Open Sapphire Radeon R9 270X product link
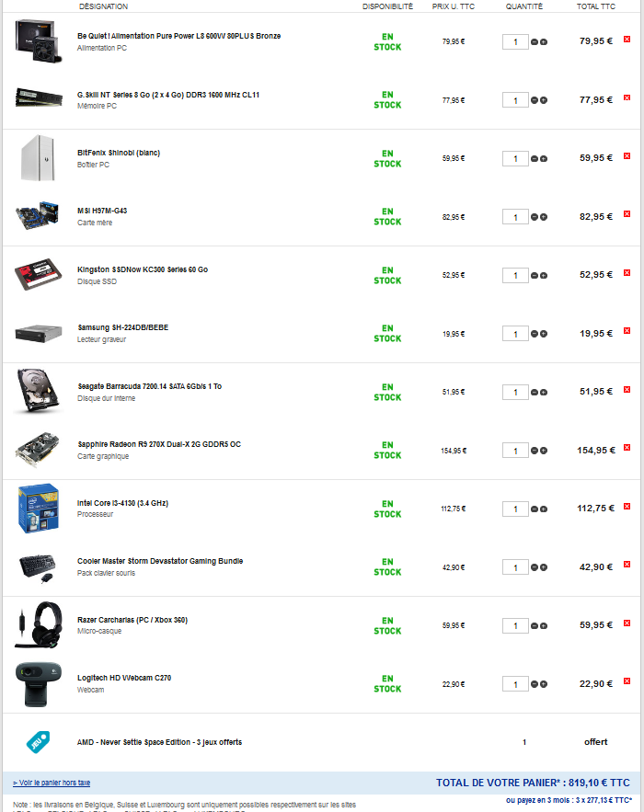The width and height of the screenshot is (644, 812). (x=159, y=444)
